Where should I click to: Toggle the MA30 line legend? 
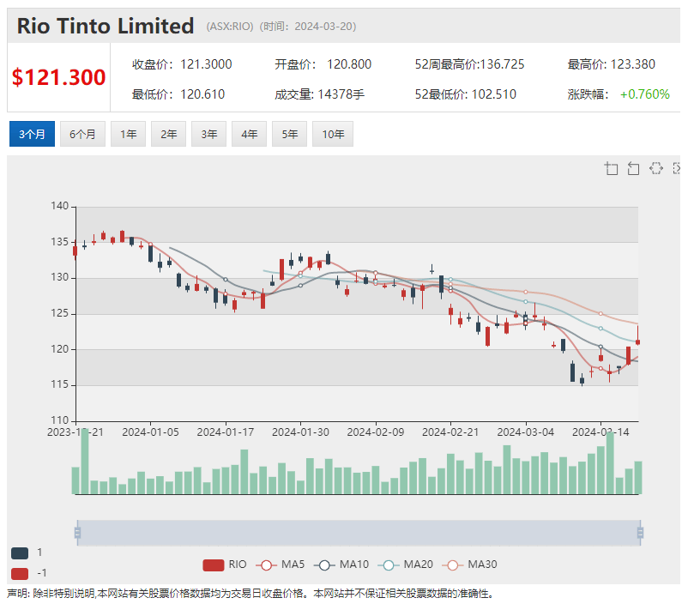tap(469, 565)
